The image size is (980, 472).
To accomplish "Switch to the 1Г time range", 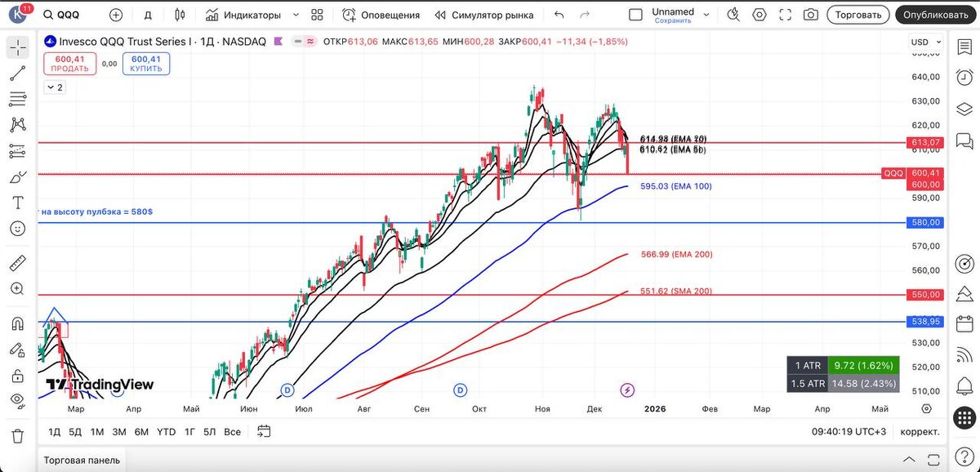I will pos(189,431).
